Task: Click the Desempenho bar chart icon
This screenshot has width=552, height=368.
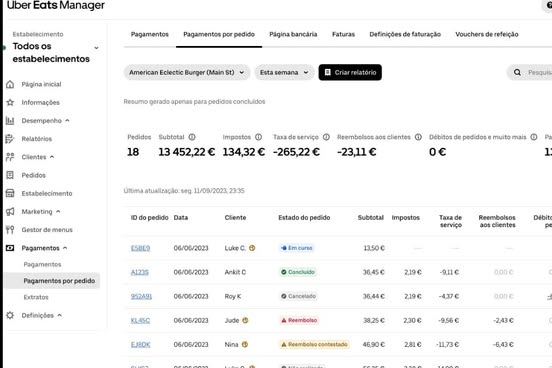Action: [10, 121]
